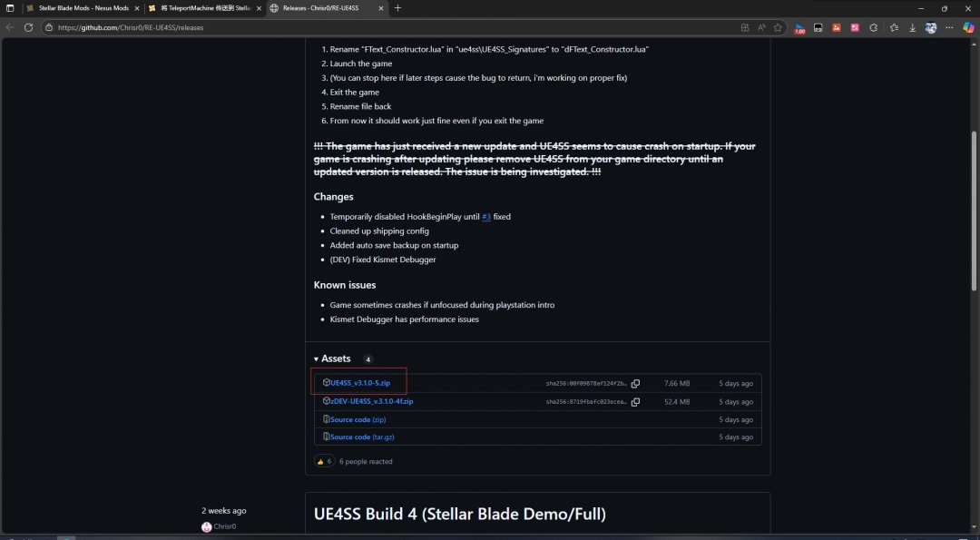Close the Stellar Blade Mods tab
The width and height of the screenshot is (980, 540).
137,9
